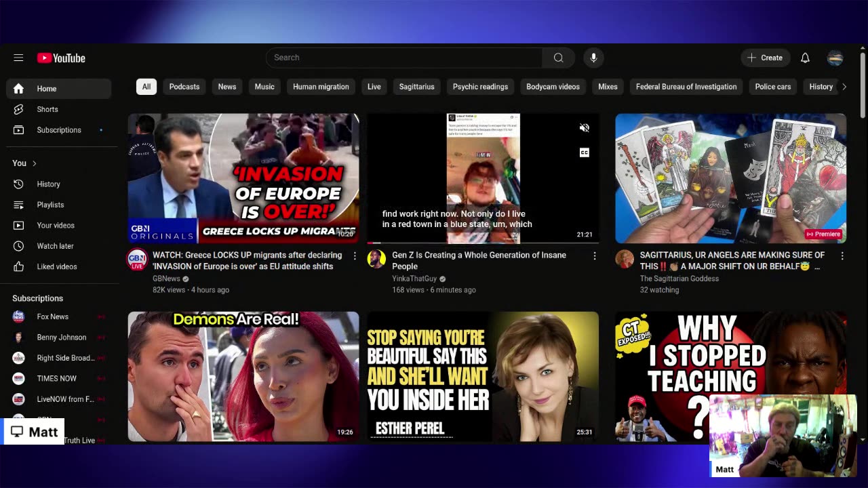Click the Create button
The image size is (868, 488).
coord(765,58)
